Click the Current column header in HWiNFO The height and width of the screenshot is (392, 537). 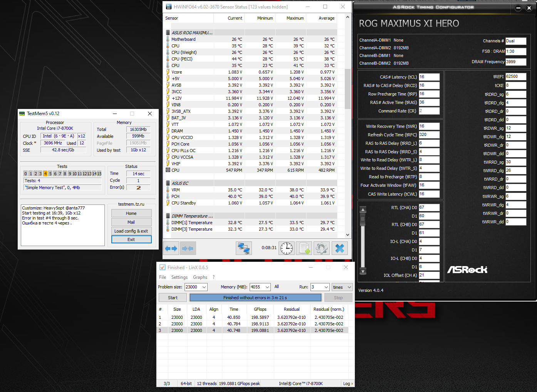tap(229, 18)
